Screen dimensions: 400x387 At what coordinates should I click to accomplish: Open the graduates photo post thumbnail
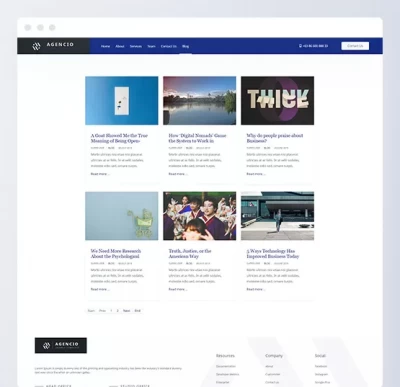(x=199, y=216)
